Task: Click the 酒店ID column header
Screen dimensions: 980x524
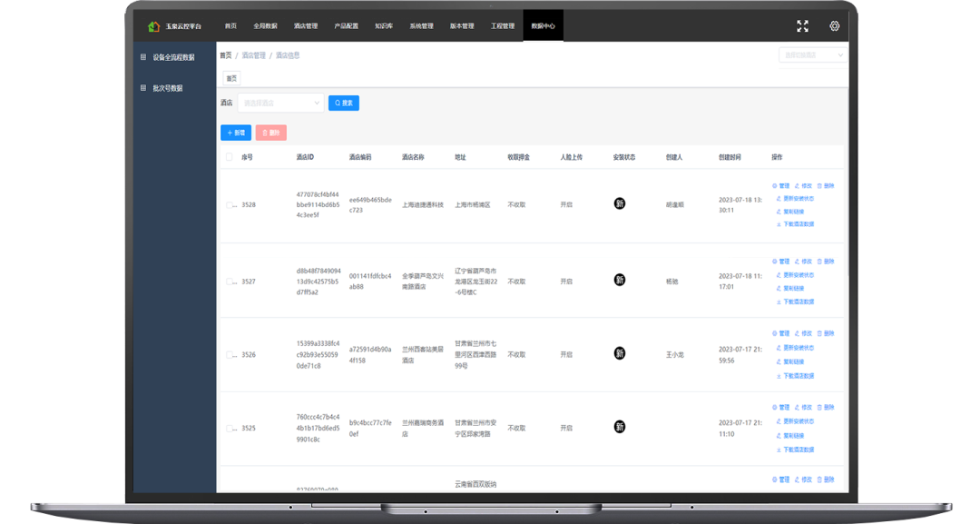Action: pyautogui.click(x=305, y=157)
